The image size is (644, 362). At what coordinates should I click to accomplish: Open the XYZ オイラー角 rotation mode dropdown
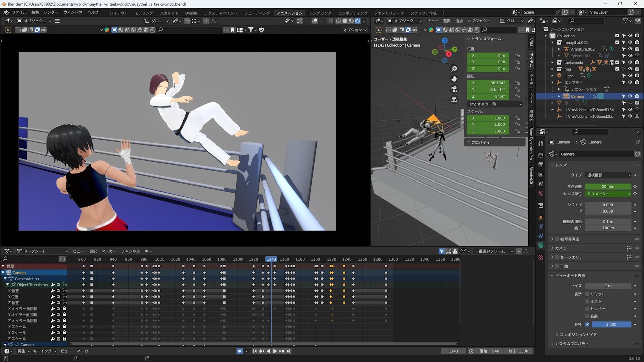(496, 104)
